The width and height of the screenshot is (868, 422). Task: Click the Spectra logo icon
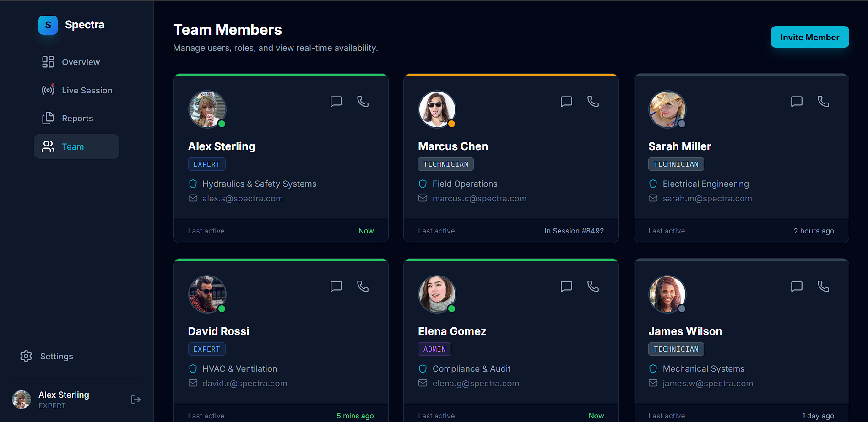pyautogui.click(x=48, y=25)
